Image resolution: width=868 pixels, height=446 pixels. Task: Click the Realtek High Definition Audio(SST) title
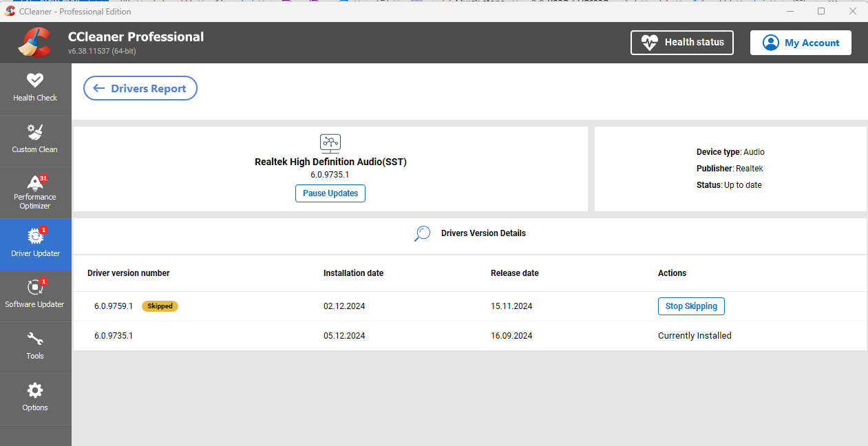point(330,162)
